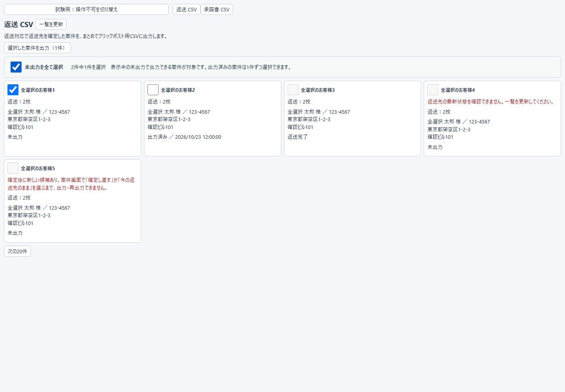Switch to the 承諾書 CSV tab
The image size is (565, 392).
(217, 9)
